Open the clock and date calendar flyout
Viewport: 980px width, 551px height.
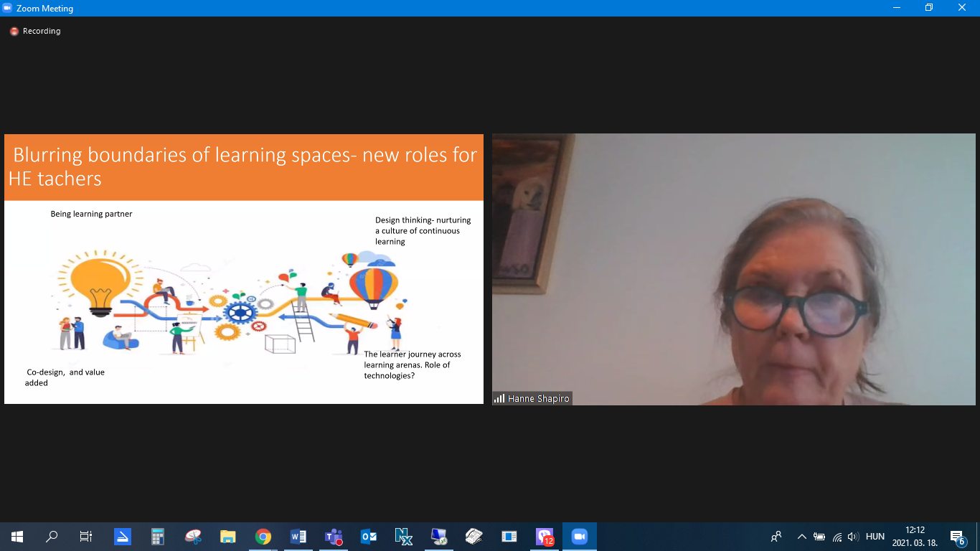click(915, 537)
